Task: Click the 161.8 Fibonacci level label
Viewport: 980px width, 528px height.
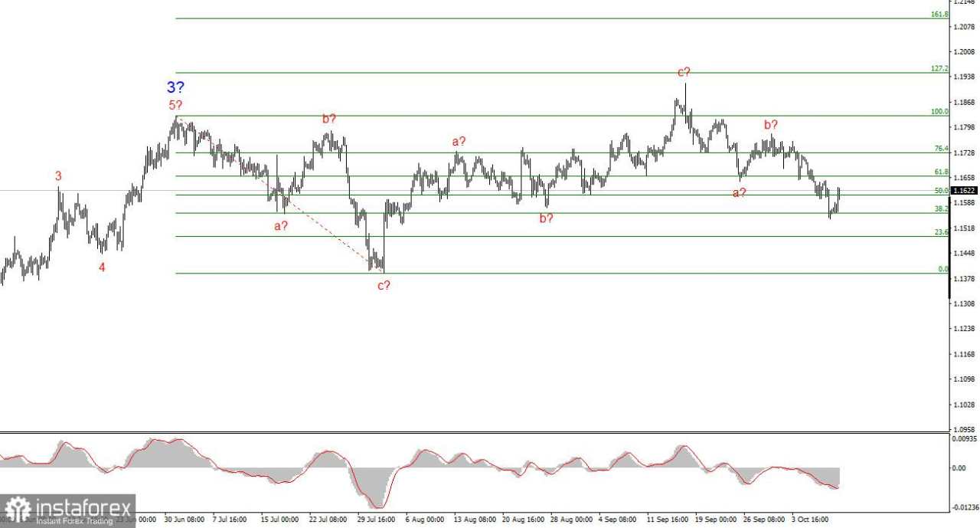Action: (x=939, y=15)
